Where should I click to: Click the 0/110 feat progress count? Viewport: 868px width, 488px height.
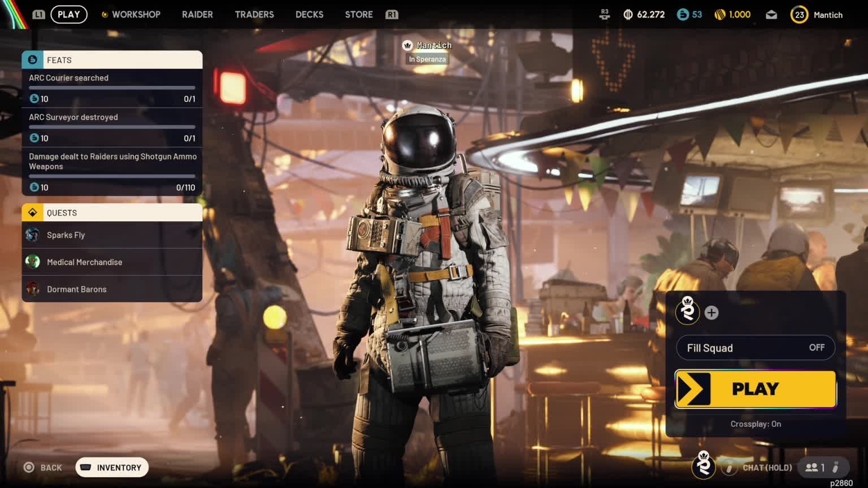[185, 188]
